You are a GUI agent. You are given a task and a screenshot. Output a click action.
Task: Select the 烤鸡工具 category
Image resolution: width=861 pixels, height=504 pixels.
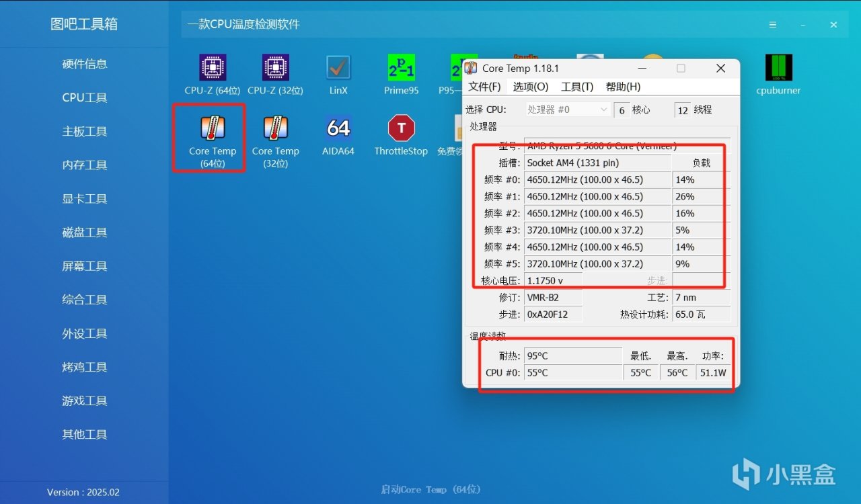84,367
